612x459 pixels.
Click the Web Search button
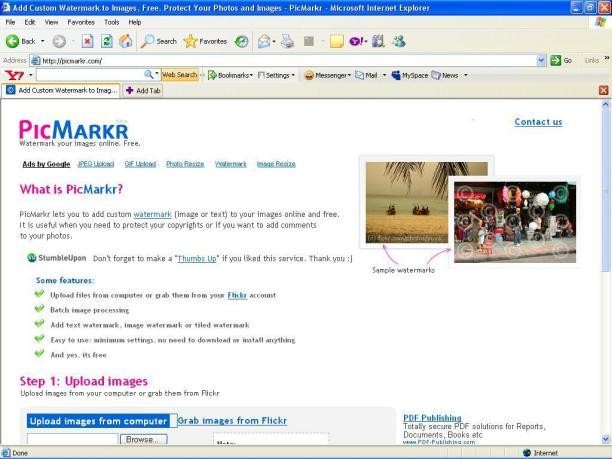pos(180,75)
